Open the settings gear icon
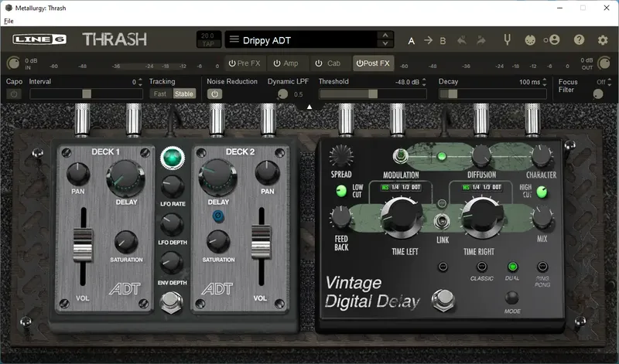This screenshot has width=619, height=364. click(603, 40)
